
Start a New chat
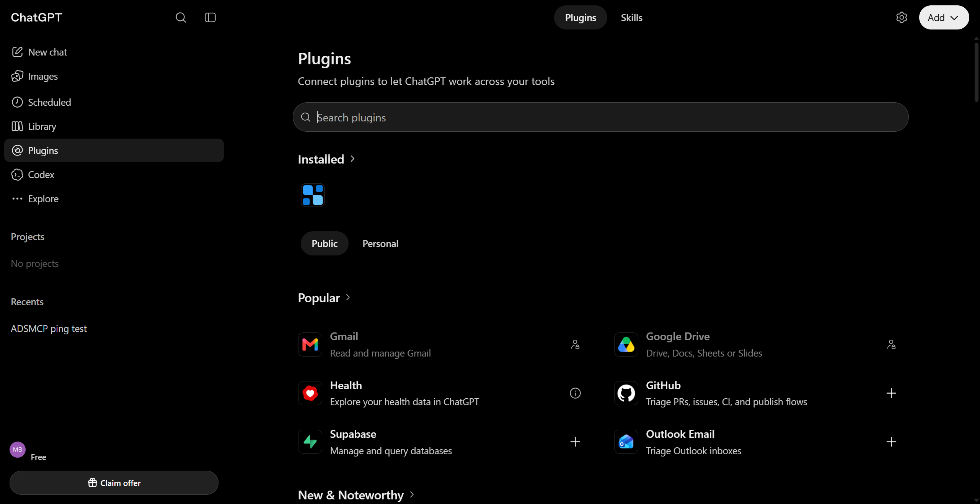point(114,52)
